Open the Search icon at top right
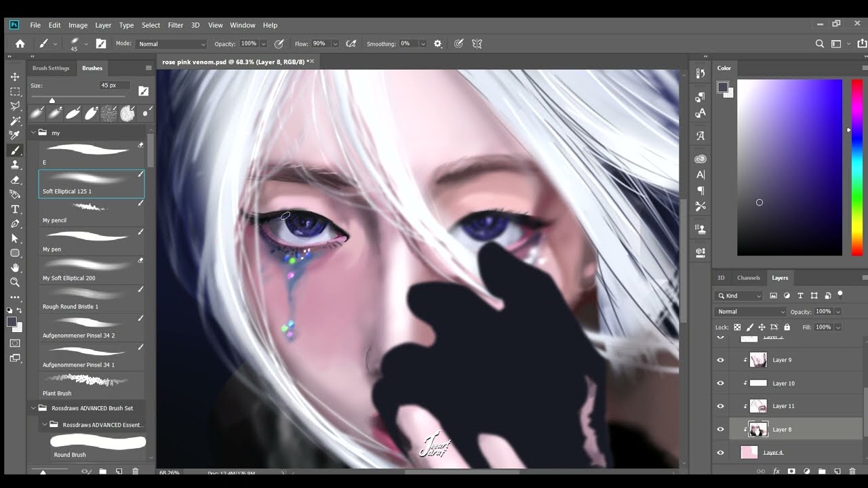The width and height of the screenshot is (868, 488). [819, 43]
